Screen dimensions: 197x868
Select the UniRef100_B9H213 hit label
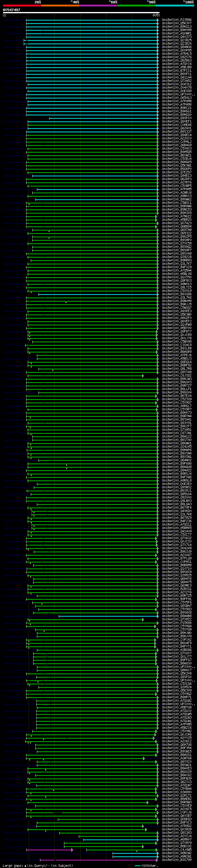click(x=176, y=26)
